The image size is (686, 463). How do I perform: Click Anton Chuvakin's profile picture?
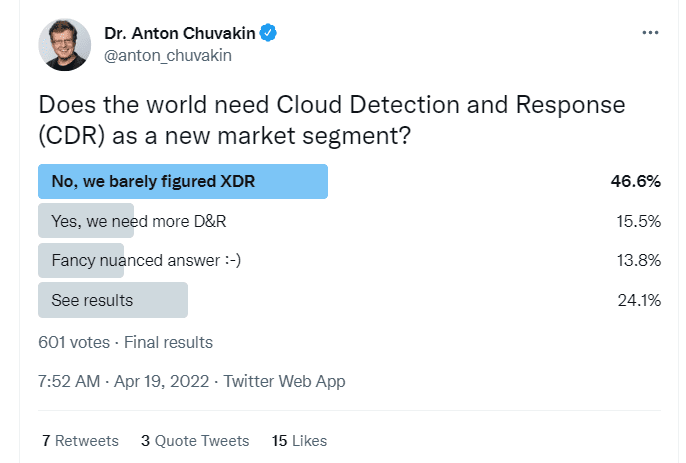pyautogui.click(x=65, y=44)
